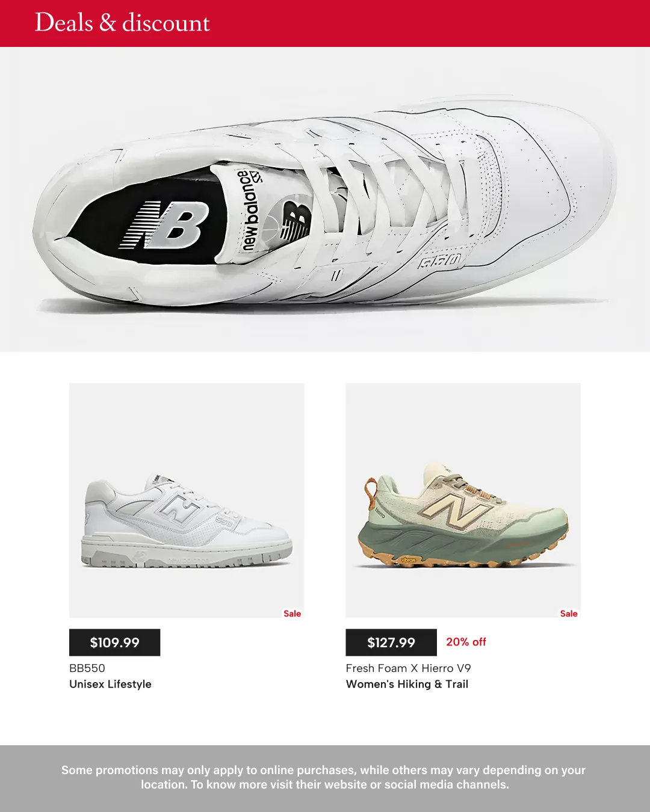Click the red header banner

click(325, 23)
